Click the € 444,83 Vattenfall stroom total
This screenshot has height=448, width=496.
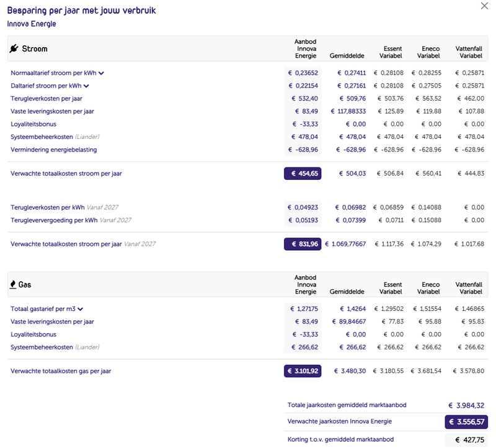[471, 174]
